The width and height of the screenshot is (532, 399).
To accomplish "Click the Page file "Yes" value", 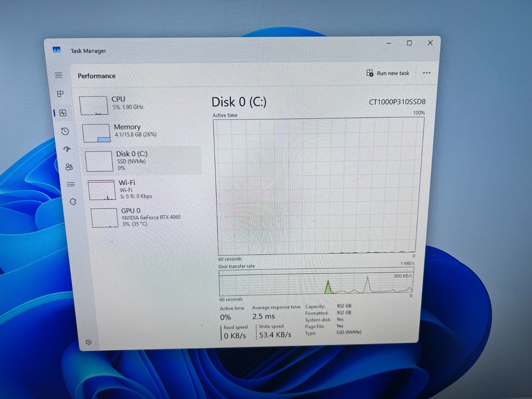I will 340,326.
